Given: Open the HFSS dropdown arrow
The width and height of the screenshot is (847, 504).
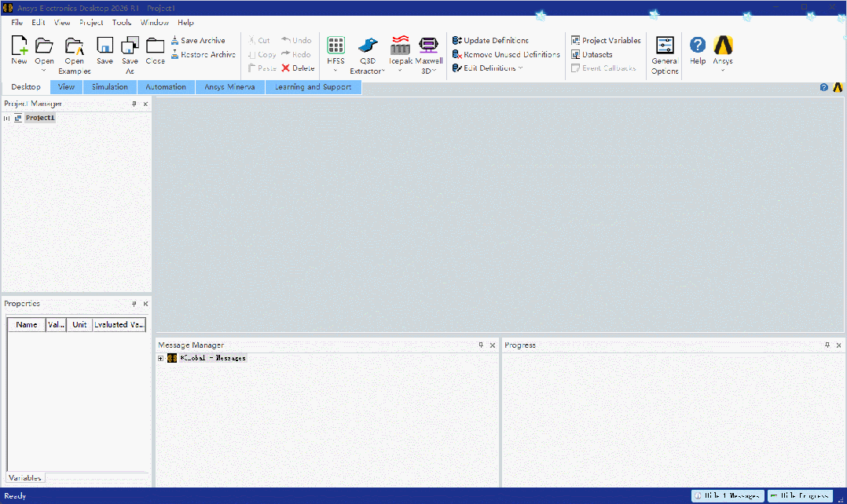Looking at the screenshot, I should click(335, 71).
